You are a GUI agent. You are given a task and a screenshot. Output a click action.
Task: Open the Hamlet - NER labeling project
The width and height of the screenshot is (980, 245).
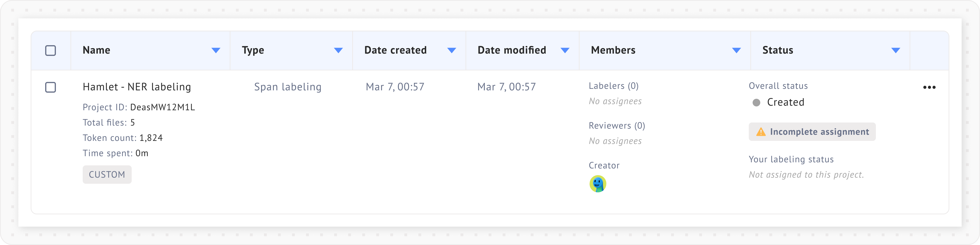click(x=137, y=87)
